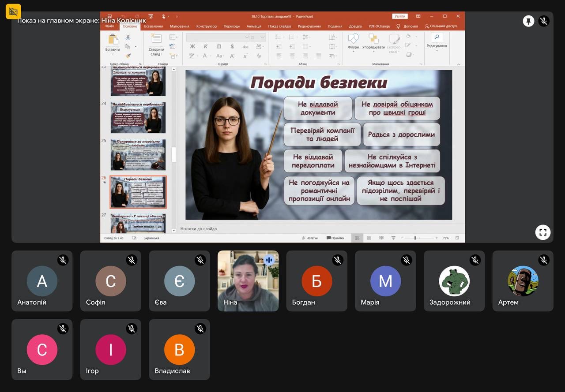Image resolution: width=565 pixels, height=392 pixels.
Task: Click the zoom out minus icon
Action: click(402, 238)
